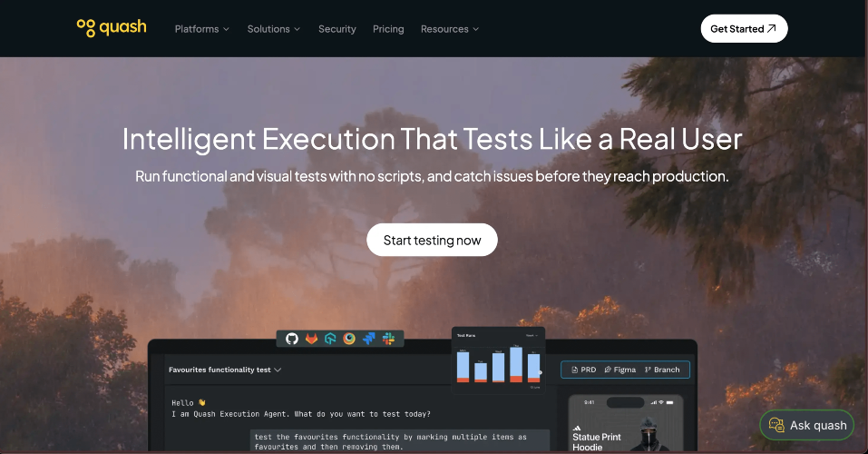Open the Solutions dropdown menu
Screen dimensions: 868x454
pyautogui.click(x=274, y=29)
